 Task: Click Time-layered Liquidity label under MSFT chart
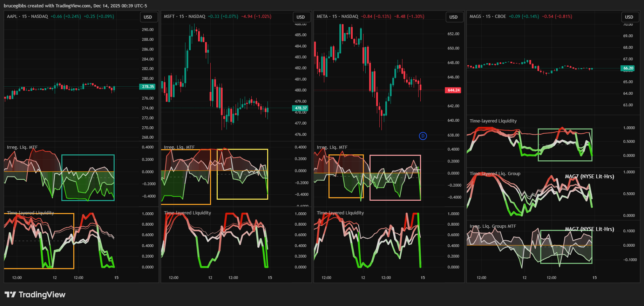pyautogui.click(x=188, y=213)
